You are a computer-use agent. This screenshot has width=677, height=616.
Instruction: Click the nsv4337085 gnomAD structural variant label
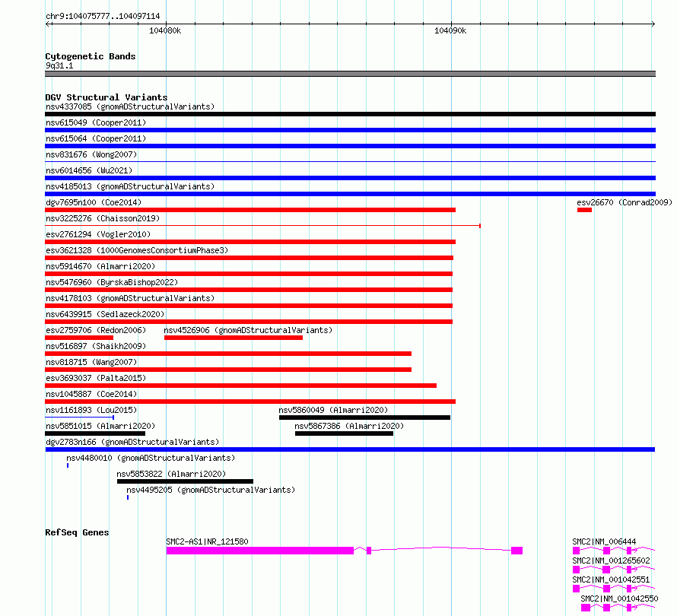point(130,106)
